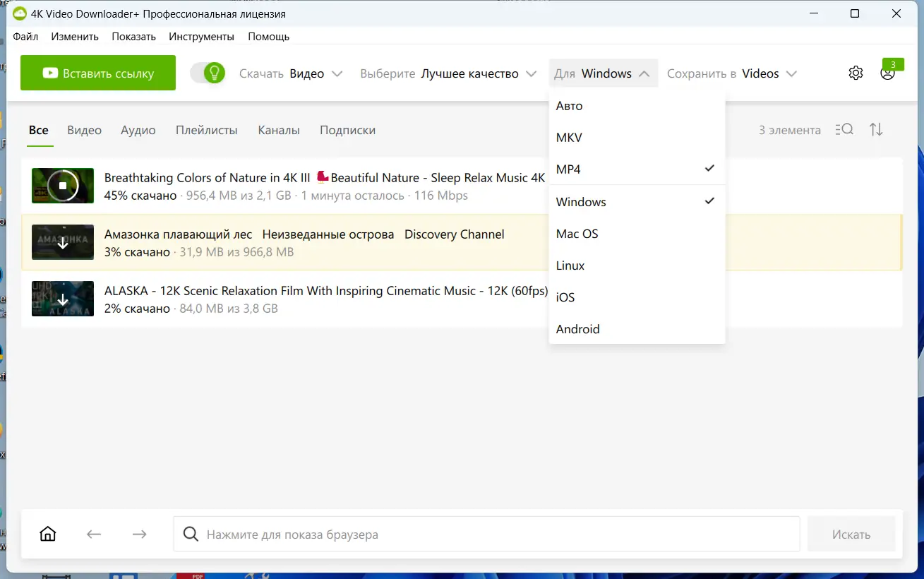Select the Амазонка плавающий лес title
The height and width of the screenshot is (579, 924).
[x=304, y=234]
